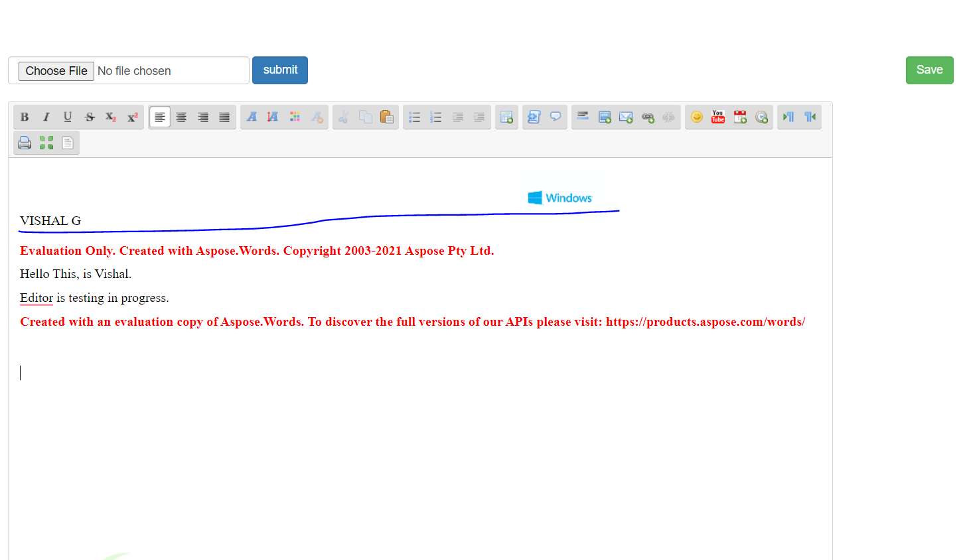Insert an image
Viewport: 963px width, 560px height.
click(605, 117)
